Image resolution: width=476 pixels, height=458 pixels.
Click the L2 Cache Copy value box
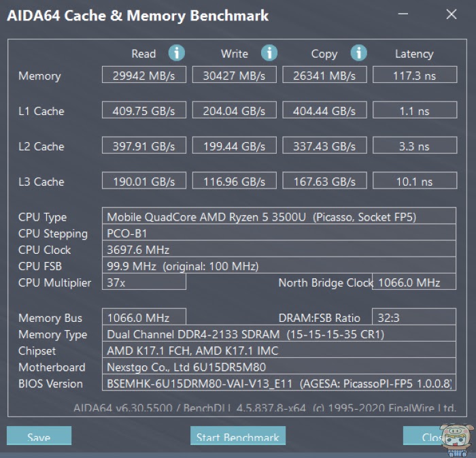(324, 145)
